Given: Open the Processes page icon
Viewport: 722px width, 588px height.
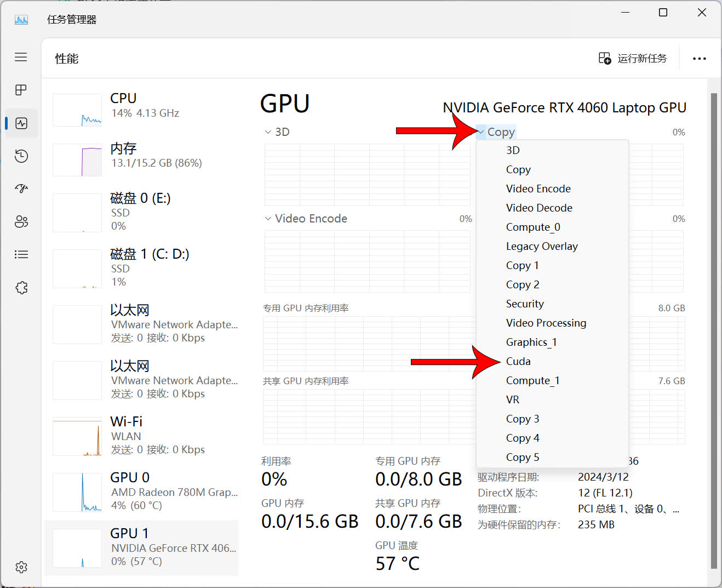Looking at the screenshot, I should click(21, 90).
